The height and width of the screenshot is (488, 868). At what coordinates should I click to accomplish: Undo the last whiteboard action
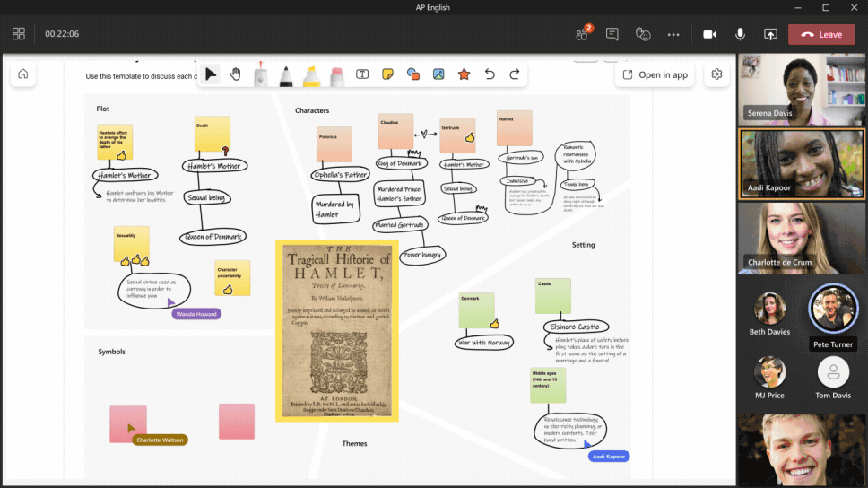coord(490,74)
